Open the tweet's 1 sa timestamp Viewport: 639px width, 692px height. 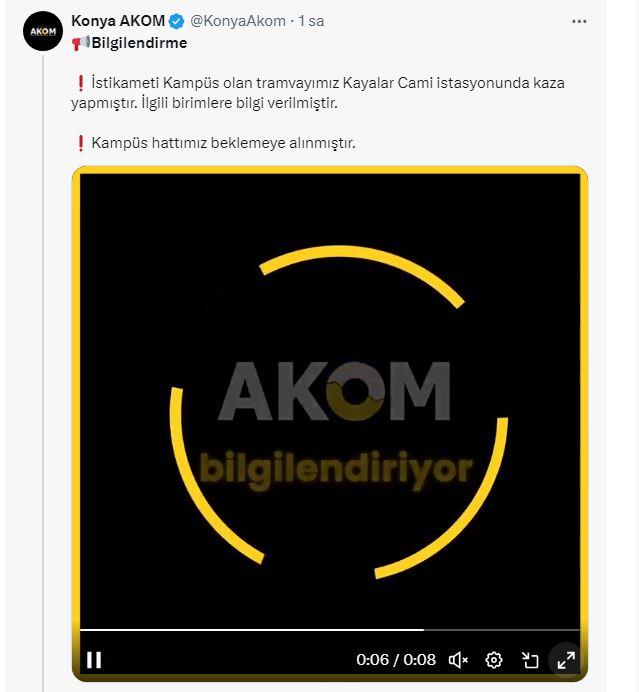click(311, 21)
